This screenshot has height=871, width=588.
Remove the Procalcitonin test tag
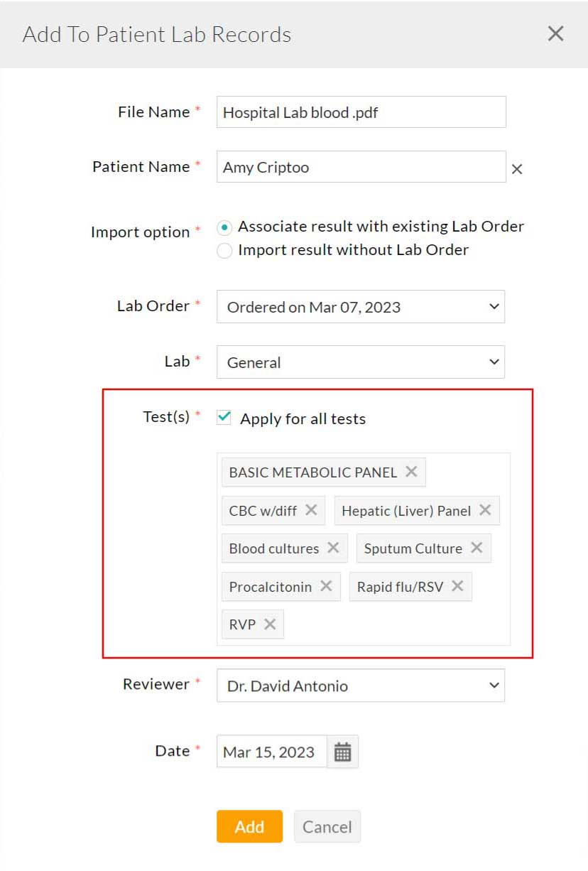click(326, 586)
